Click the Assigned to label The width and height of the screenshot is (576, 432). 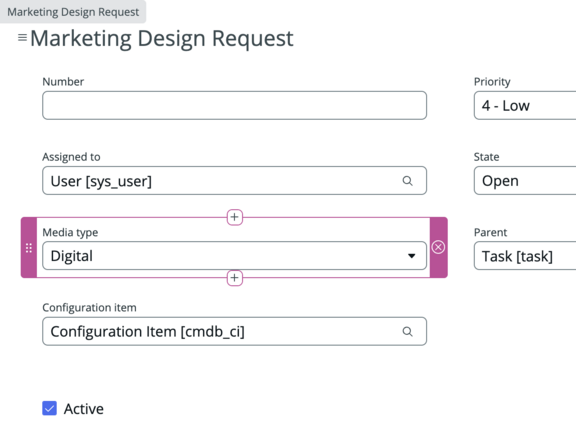(71, 157)
